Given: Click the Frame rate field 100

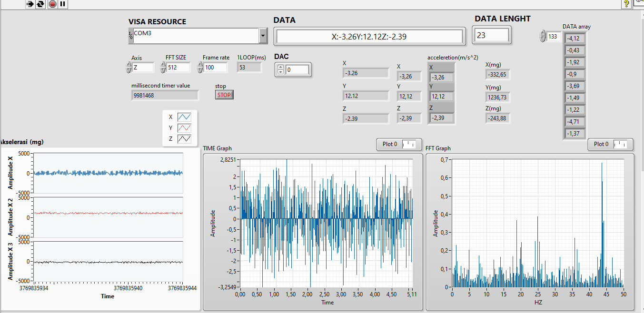Looking at the screenshot, I should tap(216, 68).
